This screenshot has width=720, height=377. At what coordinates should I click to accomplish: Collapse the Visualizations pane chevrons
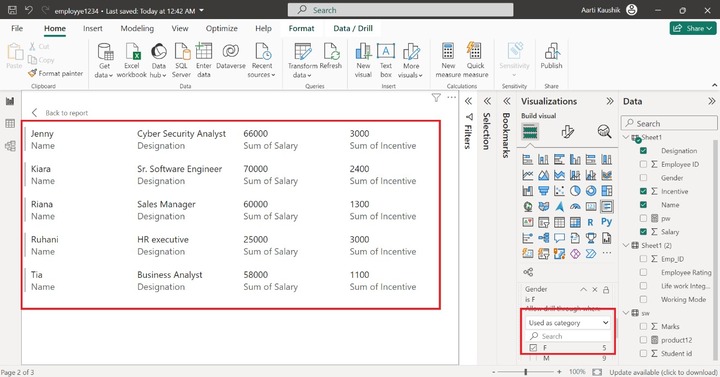coord(609,101)
